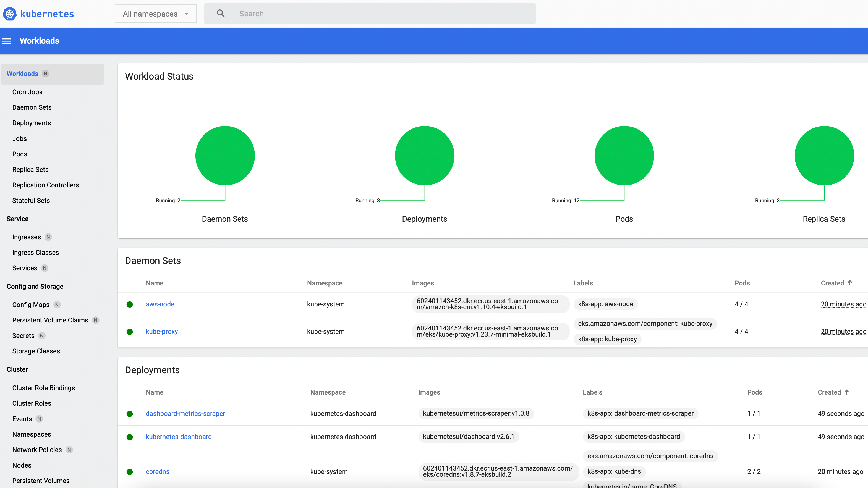Screen dimensions: 868x488
Task: Click the Daemon Sets status pie chart
Action: pyautogui.click(x=225, y=156)
